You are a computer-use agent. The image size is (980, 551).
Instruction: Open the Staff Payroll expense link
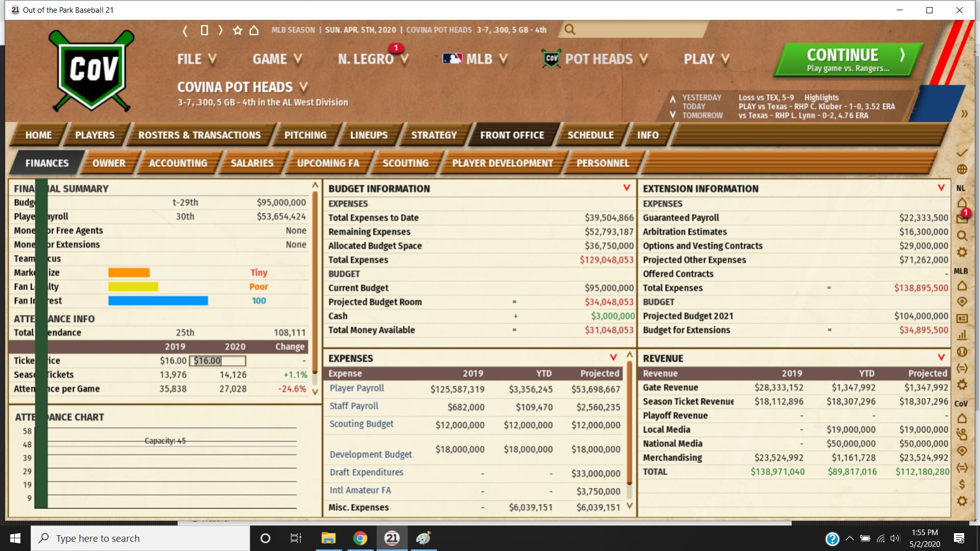[354, 406]
